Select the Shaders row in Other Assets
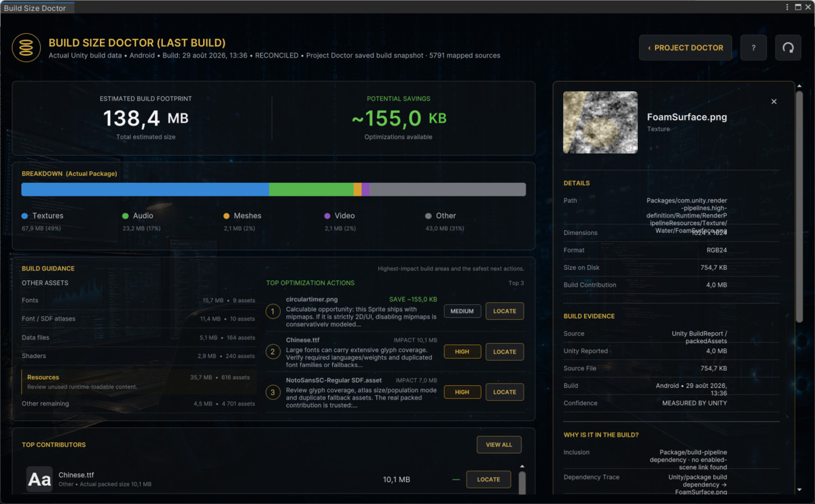 click(x=139, y=356)
